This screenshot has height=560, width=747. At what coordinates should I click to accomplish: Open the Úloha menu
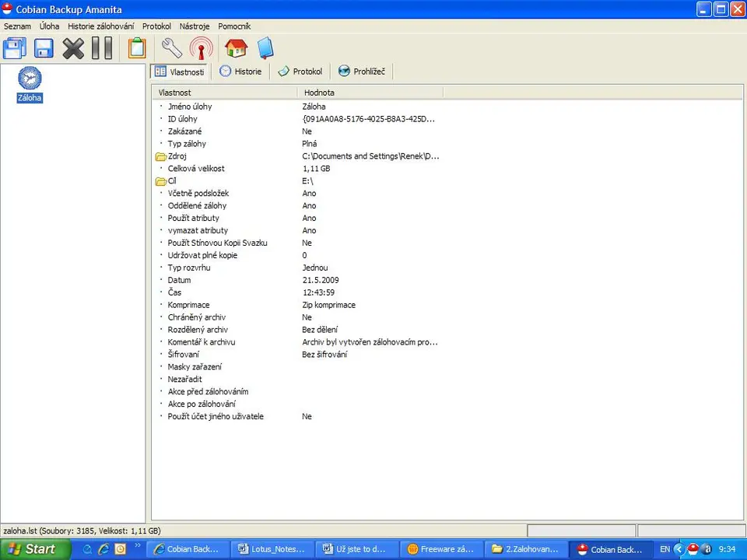[49, 26]
